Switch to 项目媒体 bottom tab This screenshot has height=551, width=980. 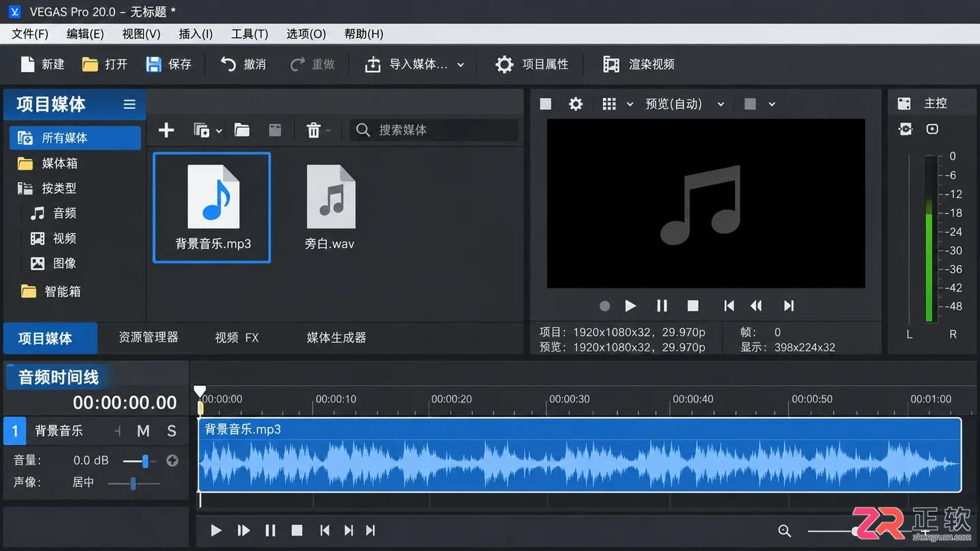[50, 338]
